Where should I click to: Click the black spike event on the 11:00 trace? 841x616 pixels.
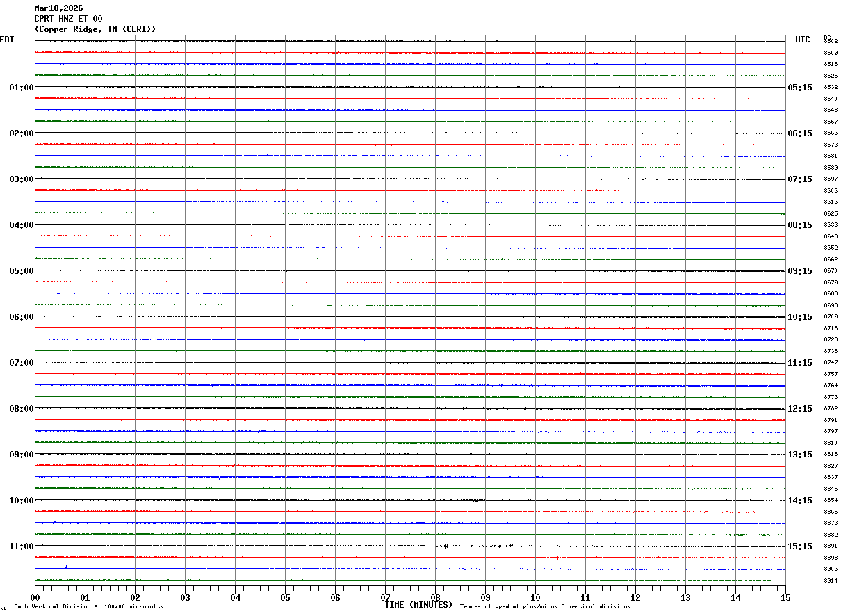(x=446, y=546)
